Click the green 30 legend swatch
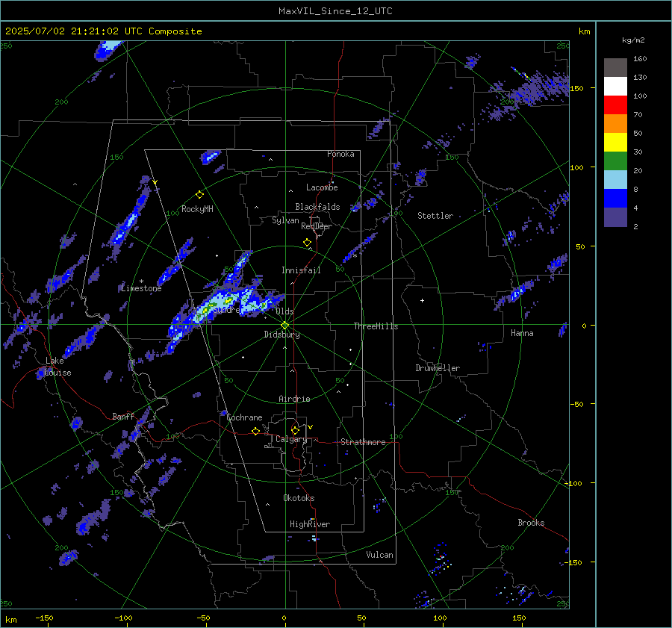Image resolution: width=672 pixels, height=628 pixels. pyautogui.click(x=615, y=161)
